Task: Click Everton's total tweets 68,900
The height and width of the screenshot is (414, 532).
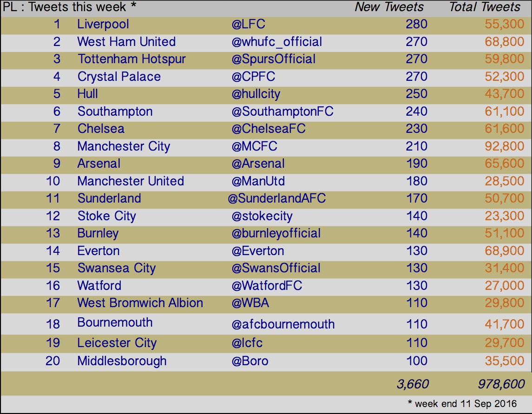Action: coord(505,251)
